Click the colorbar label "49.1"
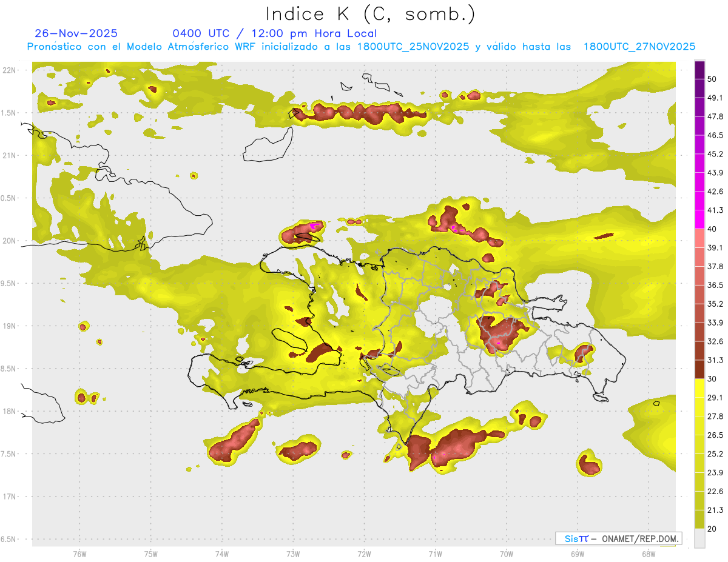 point(715,98)
